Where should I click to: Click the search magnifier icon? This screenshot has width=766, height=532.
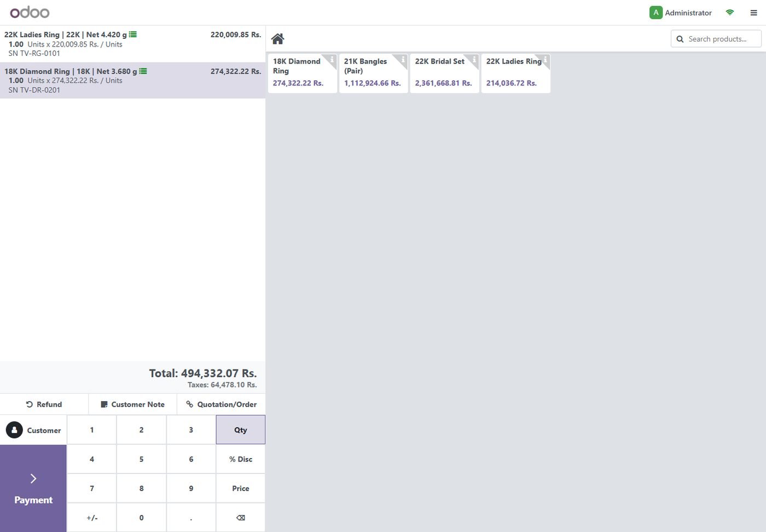tap(680, 39)
